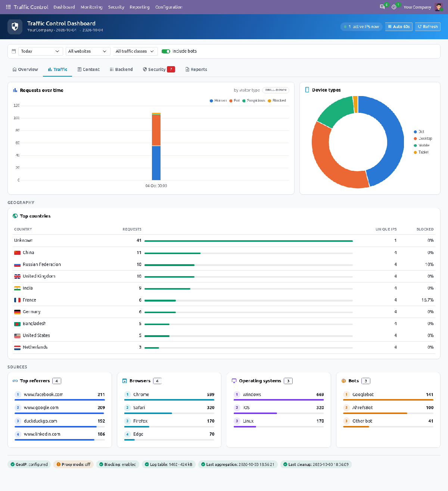Switch to the Reports tab
Viewport: 448px width, 491px height.
coord(196,70)
